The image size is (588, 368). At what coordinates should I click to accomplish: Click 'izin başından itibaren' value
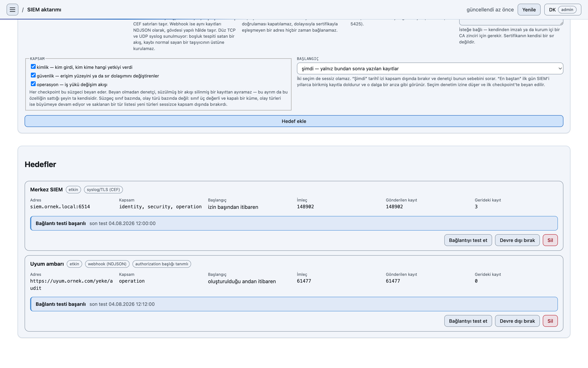point(233,207)
